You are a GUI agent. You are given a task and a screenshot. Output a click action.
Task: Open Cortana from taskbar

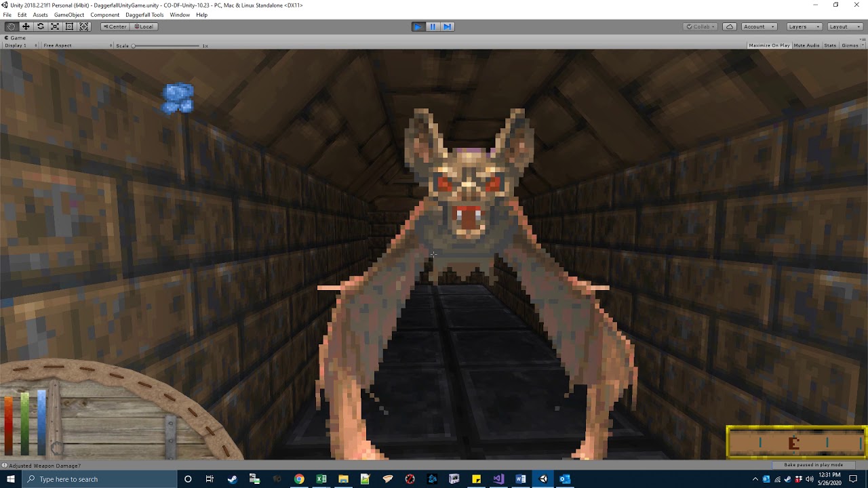(188, 479)
